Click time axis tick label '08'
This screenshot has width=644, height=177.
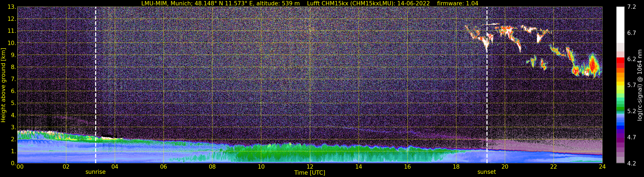pyautogui.click(x=212, y=167)
